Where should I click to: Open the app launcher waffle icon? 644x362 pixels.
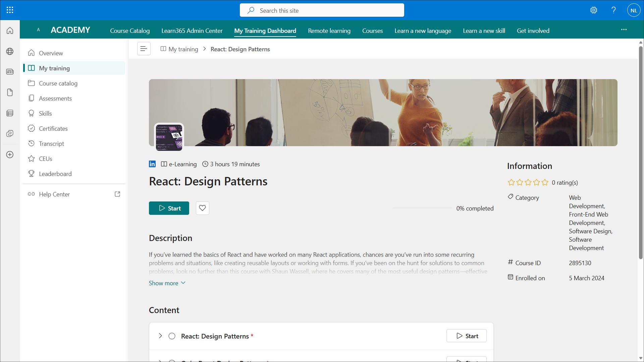coord(10,10)
